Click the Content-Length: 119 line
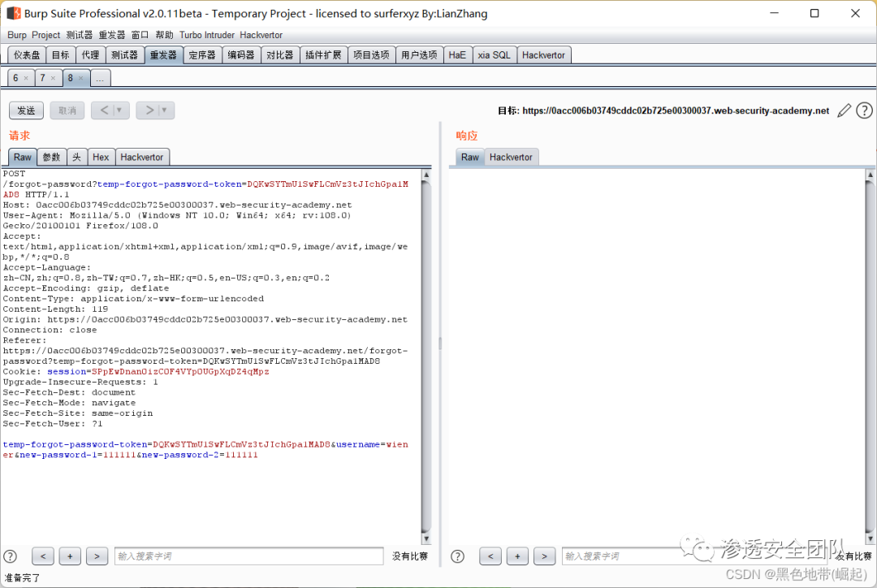Screen dimensions: 877x588 point(55,309)
